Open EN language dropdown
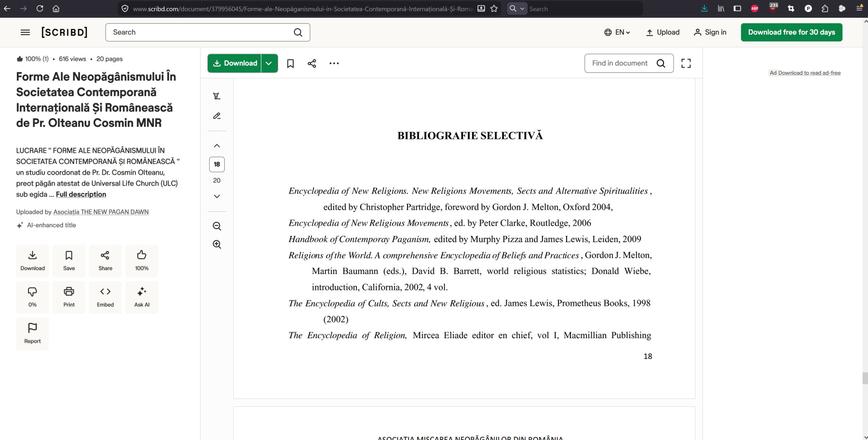This screenshot has height=440, width=868. pyautogui.click(x=617, y=32)
